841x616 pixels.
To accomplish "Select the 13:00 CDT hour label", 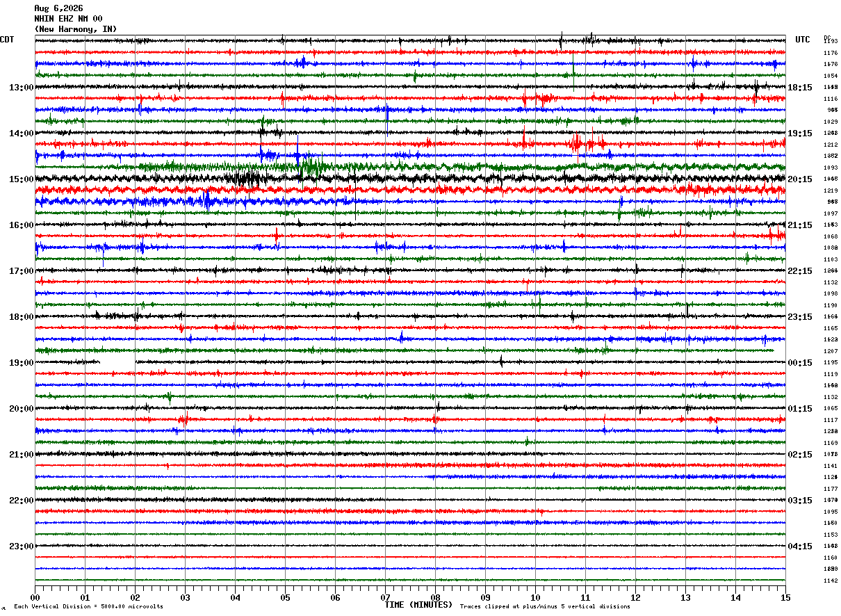I will (22, 88).
